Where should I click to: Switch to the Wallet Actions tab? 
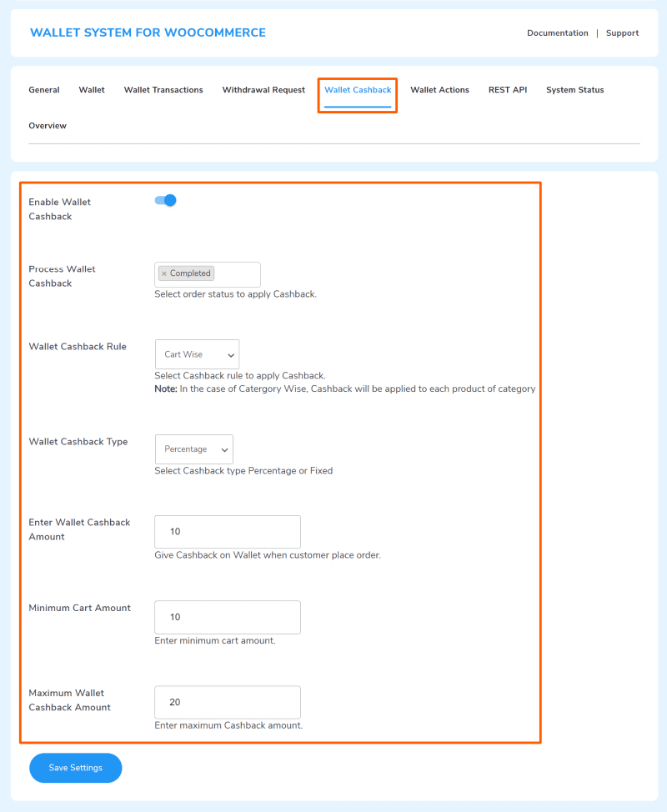pyautogui.click(x=439, y=89)
